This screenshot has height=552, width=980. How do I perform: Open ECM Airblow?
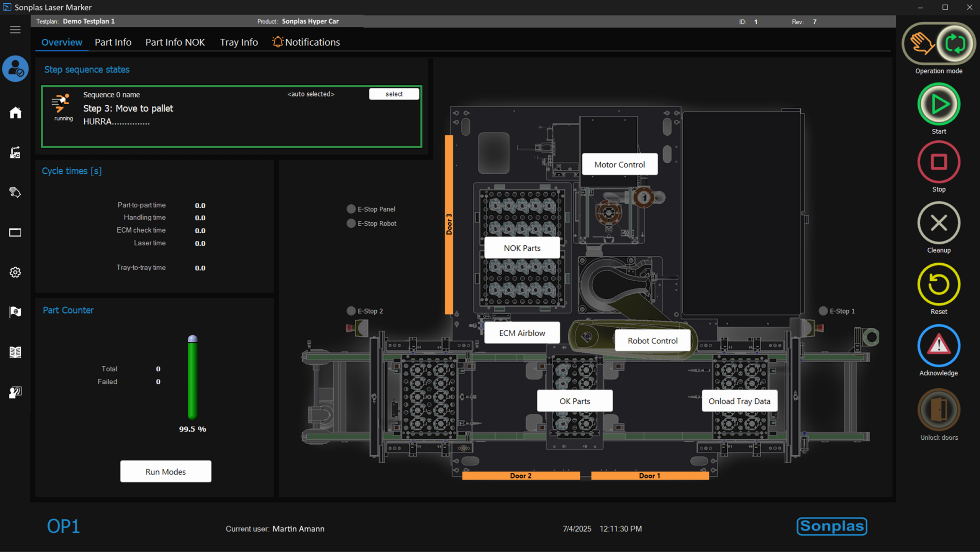[x=522, y=333]
